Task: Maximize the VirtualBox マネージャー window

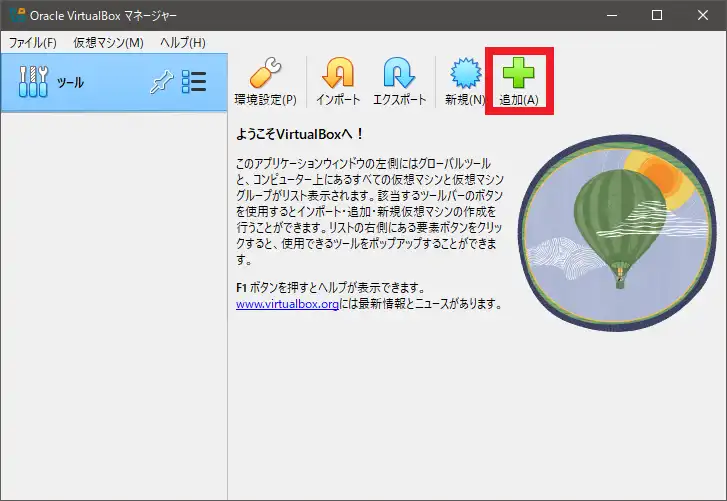Action: click(x=657, y=15)
